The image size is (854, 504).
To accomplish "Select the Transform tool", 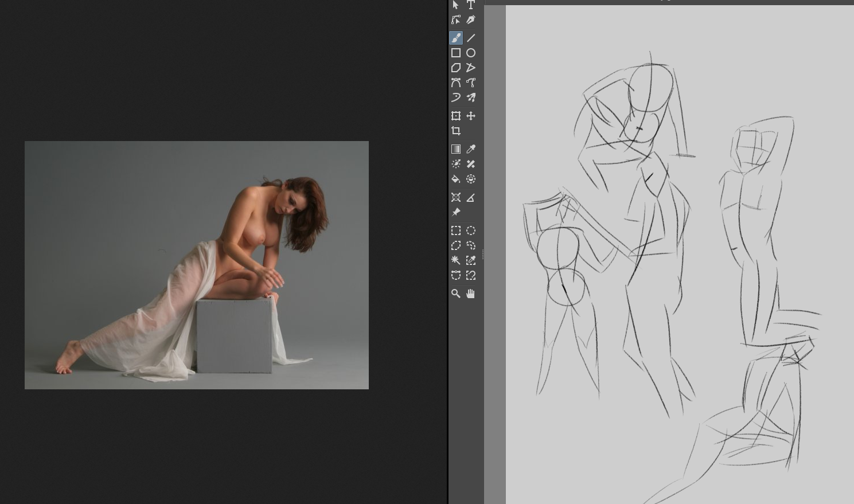I will pos(456,116).
